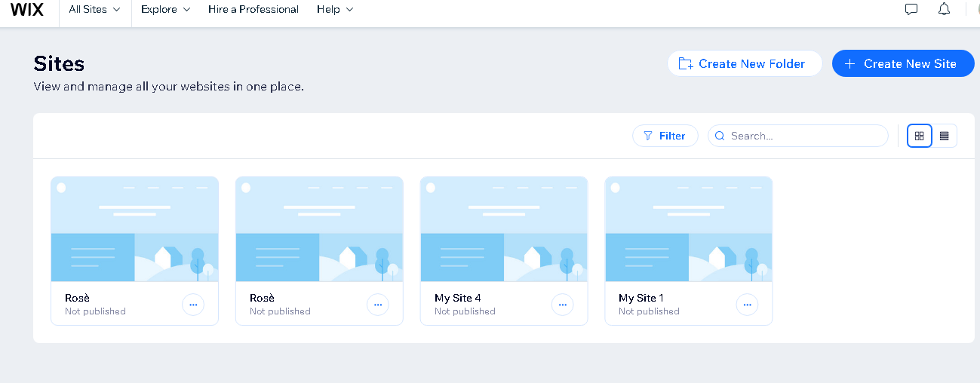Expand the Explore menu
980x383 pixels.
[x=165, y=10]
